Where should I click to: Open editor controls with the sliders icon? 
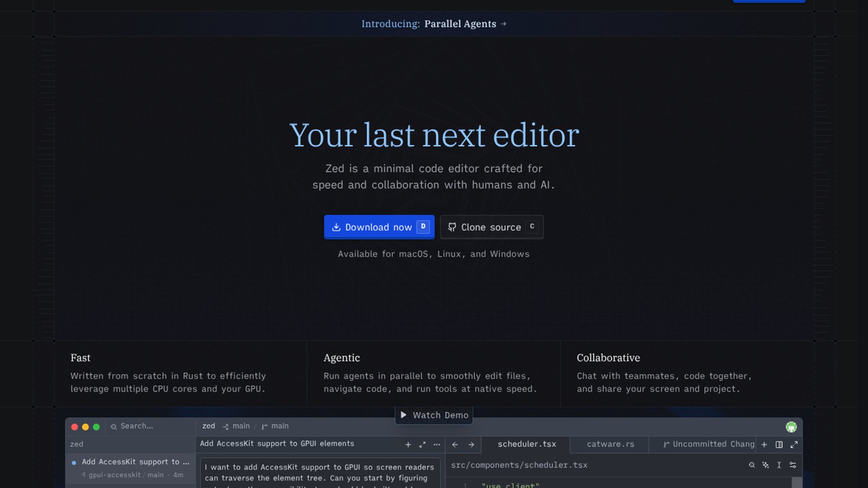(793, 465)
